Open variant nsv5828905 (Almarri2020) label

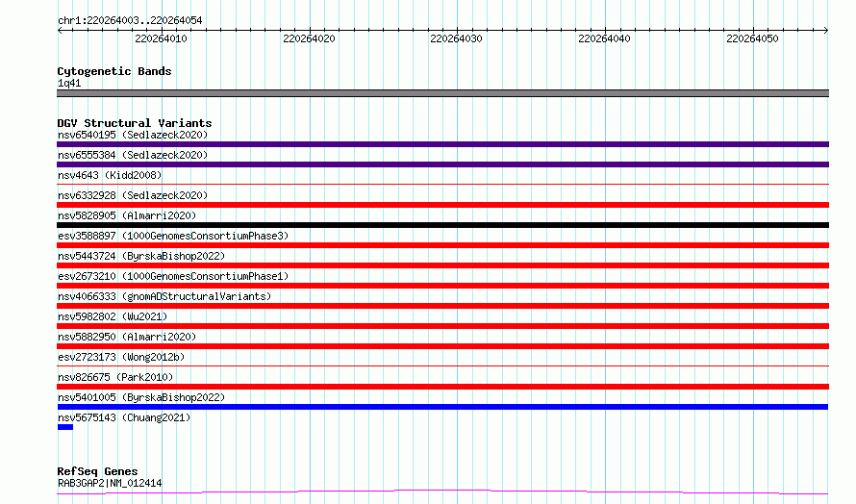127,215
